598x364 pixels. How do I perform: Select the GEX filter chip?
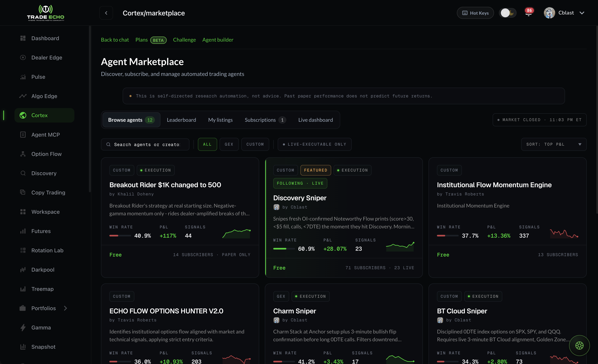tap(229, 144)
